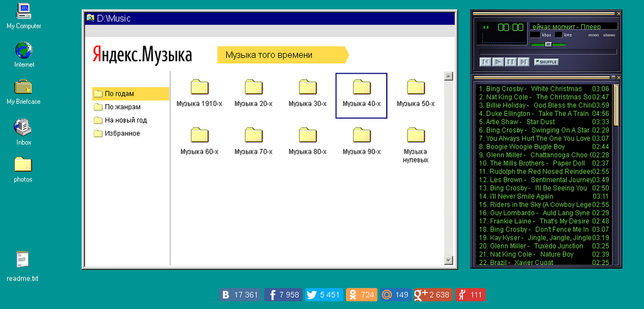Select track 9 Glenn Miller Chattanooga Choo
This screenshot has width=644, height=309.
click(x=544, y=155)
